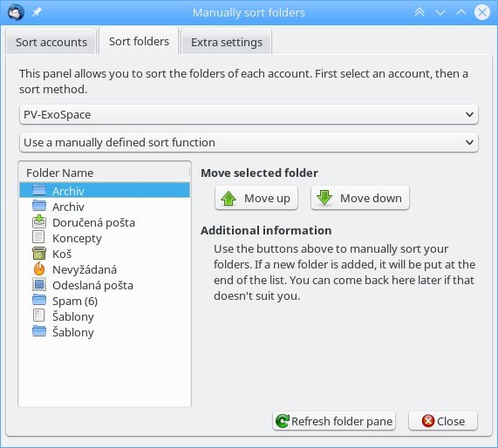Click the Move down button
Viewport: 498px width, 448px height.
360,198
